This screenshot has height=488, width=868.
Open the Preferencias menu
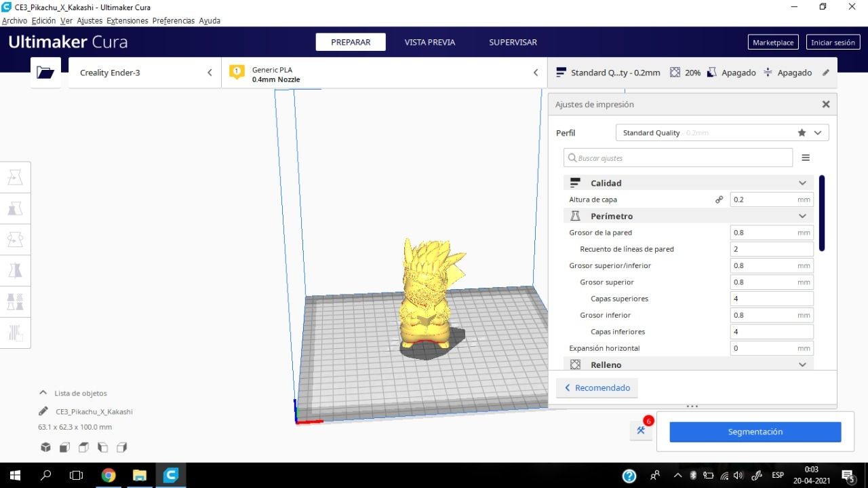tap(173, 20)
